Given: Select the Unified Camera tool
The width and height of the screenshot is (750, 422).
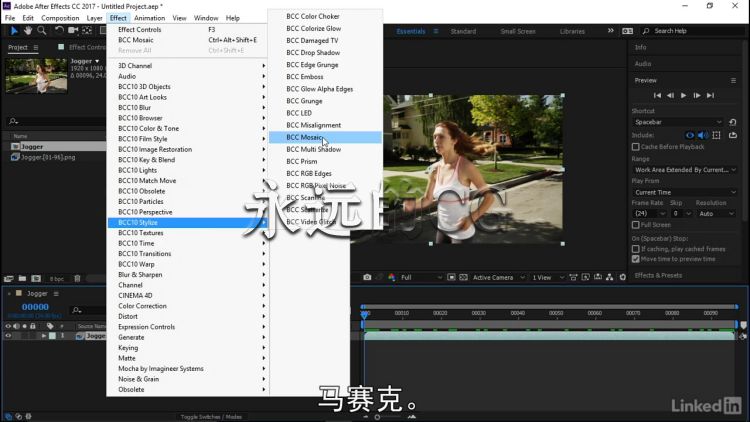Looking at the screenshot, I should tap(73, 31).
